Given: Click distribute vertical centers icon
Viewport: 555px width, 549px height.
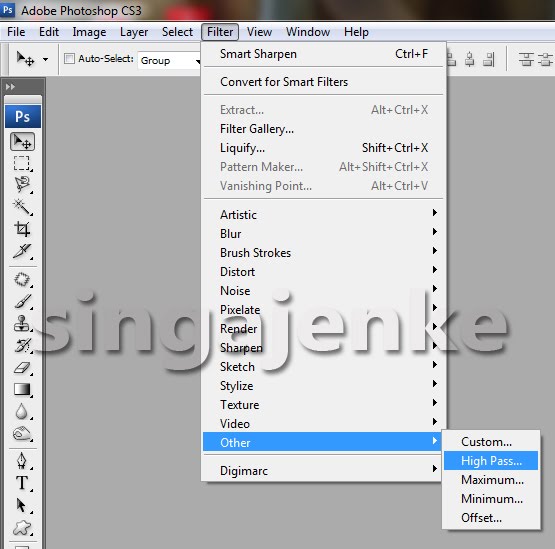Looking at the screenshot, I should point(545,59).
